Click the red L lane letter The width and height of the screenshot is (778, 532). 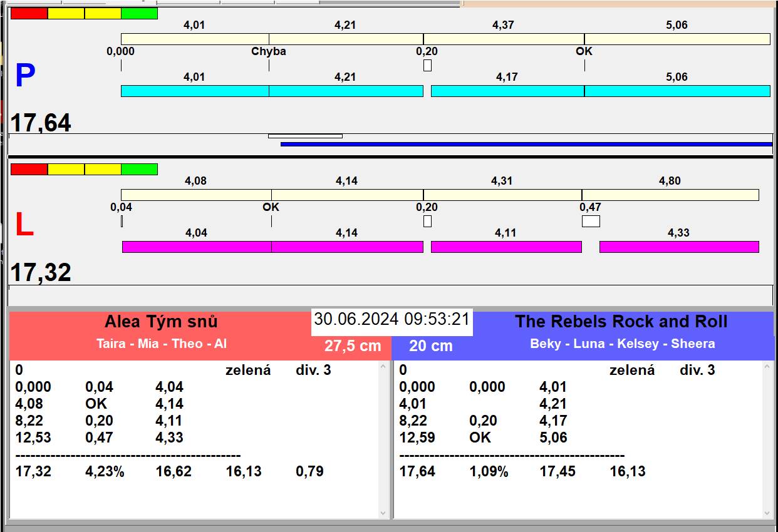24,225
